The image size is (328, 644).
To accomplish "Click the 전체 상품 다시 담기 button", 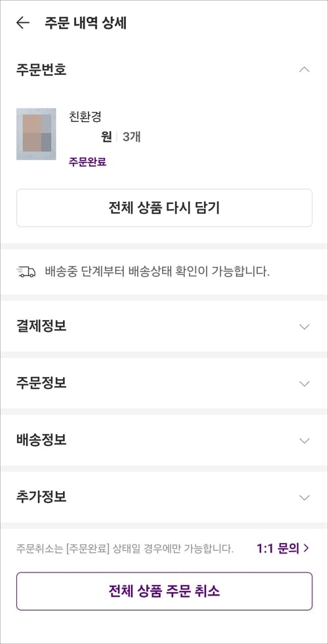I will pyautogui.click(x=165, y=208).
